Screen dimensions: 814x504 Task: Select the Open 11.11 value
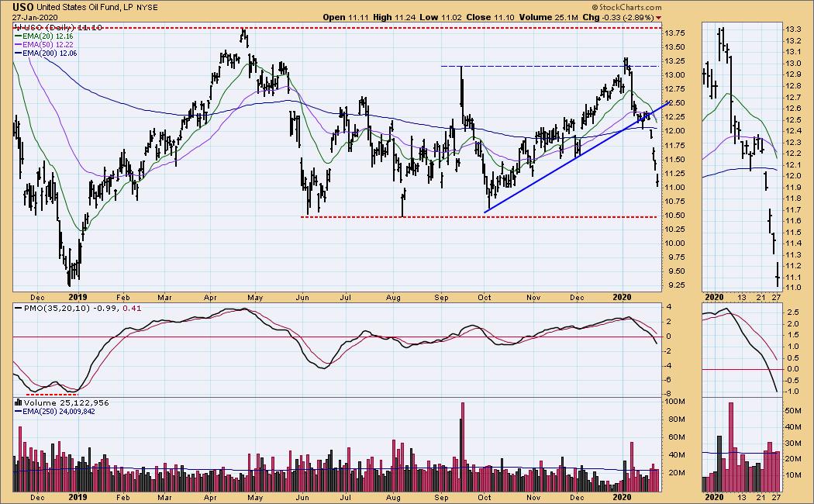(344, 17)
